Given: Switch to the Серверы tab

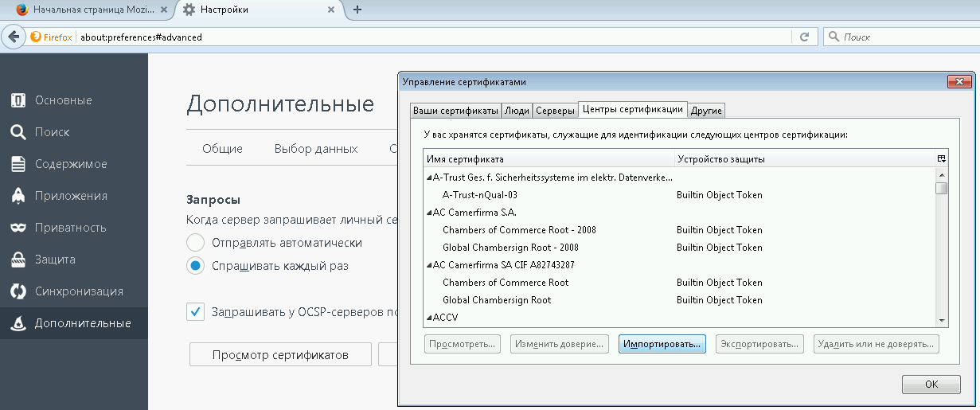Looking at the screenshot, I should (x=555, y=111).
